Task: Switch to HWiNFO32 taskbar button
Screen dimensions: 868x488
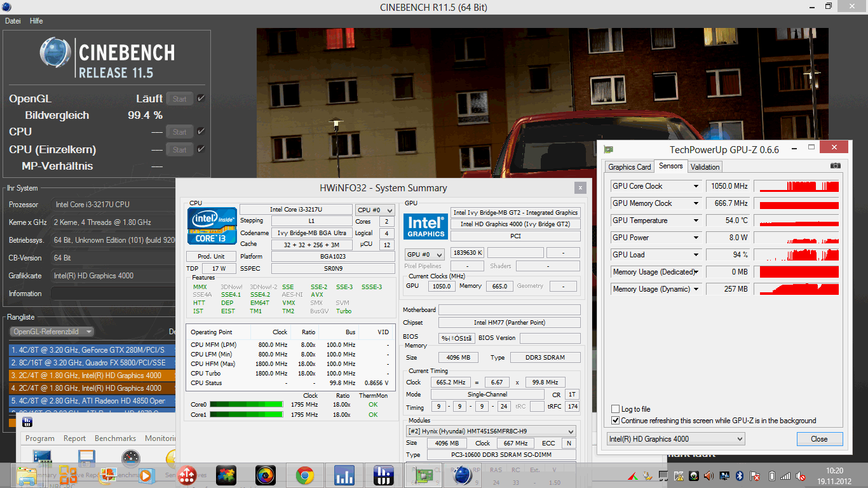Action: click(x=384, y=475)
